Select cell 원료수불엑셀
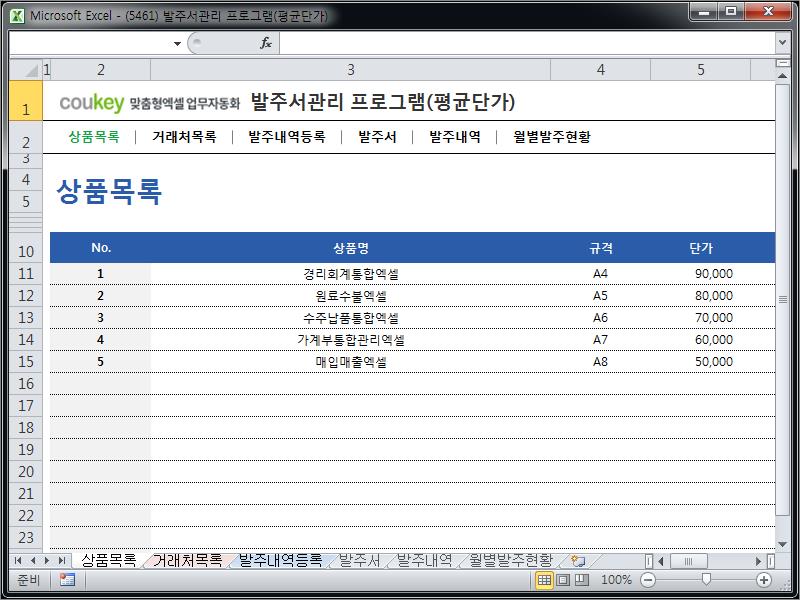Viewport: 800px width, 600px height. point(351,296)
